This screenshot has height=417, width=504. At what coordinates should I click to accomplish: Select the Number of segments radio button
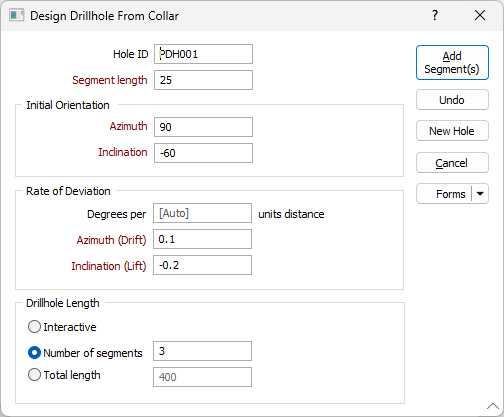[34, 353]
